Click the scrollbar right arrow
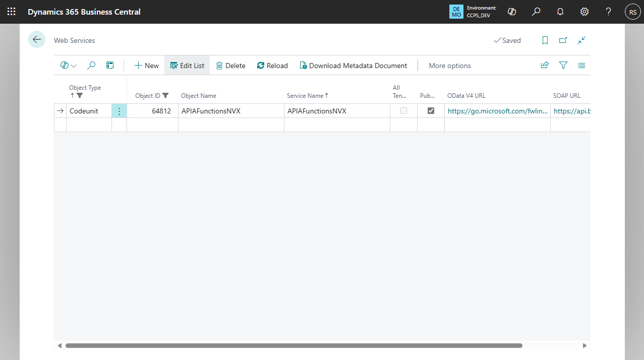 [x=584, y=345]
